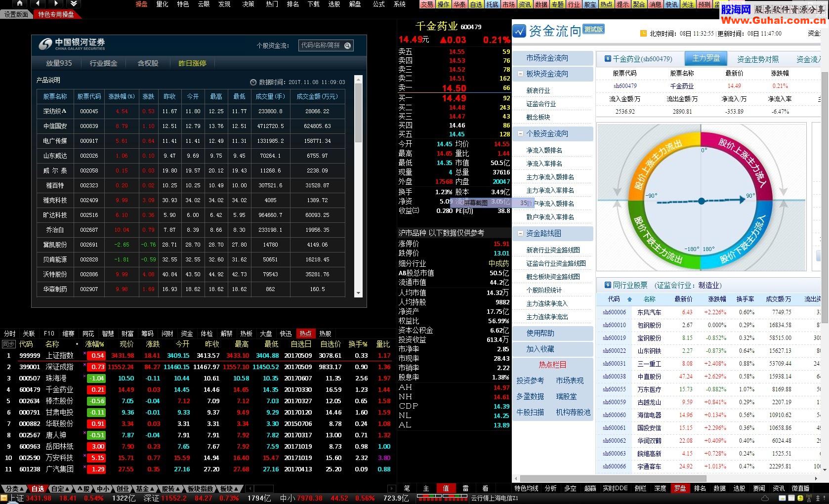Click the 笔 button in the quote panel footer
The width and height of the screenshot is (829, 504).
407,488
